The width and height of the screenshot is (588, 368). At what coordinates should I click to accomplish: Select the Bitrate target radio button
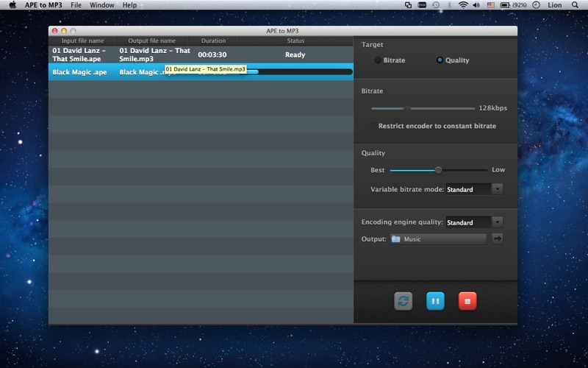[x=378, y=60]
